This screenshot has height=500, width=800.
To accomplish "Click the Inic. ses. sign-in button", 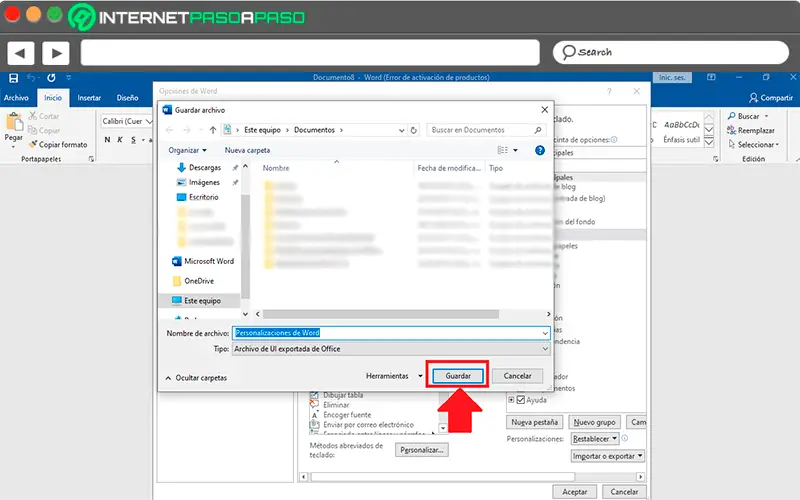I will 672,78.
